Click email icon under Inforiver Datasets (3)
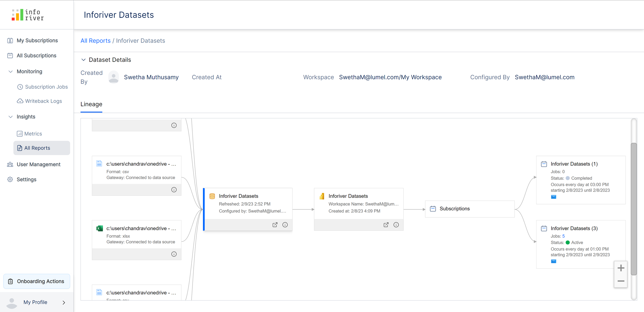Screen dimensions: 644x312 pyautogui.click(x=553, y=261)
